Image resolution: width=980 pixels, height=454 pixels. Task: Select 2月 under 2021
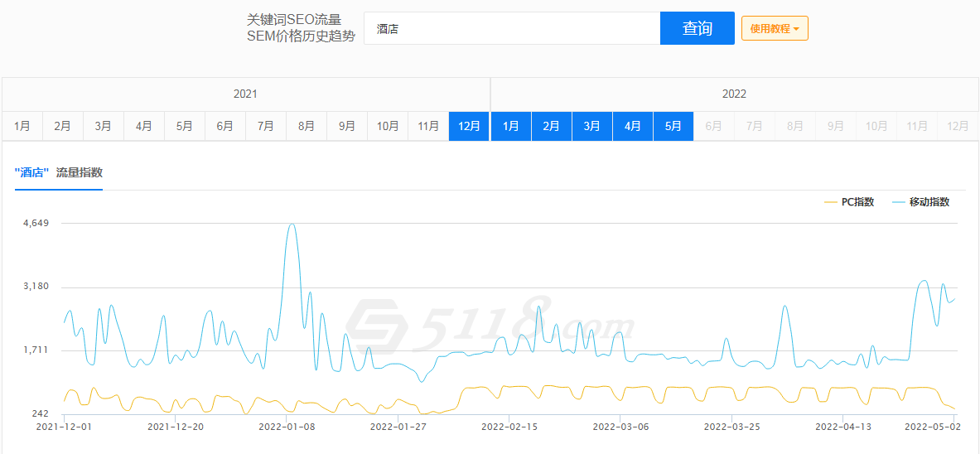[62, 126]
